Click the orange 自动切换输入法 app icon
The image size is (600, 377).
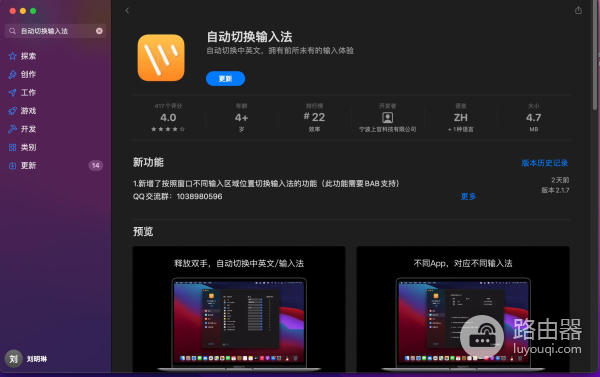[x=161, y=58]
